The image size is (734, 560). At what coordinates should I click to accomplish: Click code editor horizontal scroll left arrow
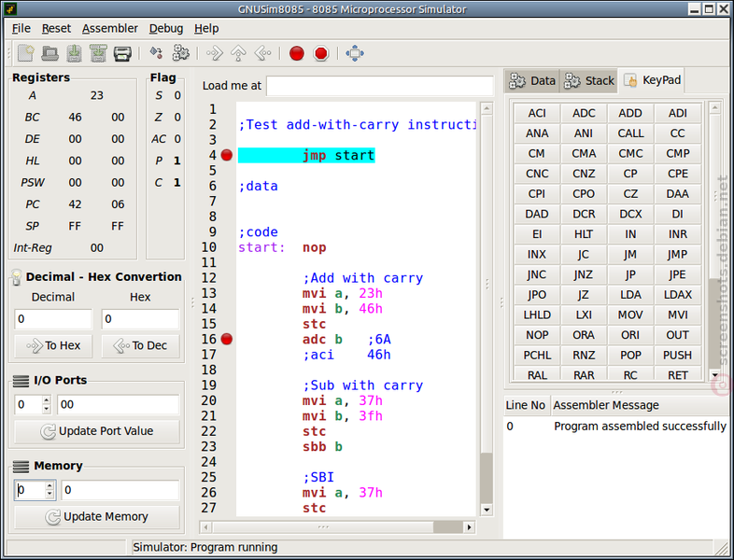pyautogui.click(x=205, y=527)
